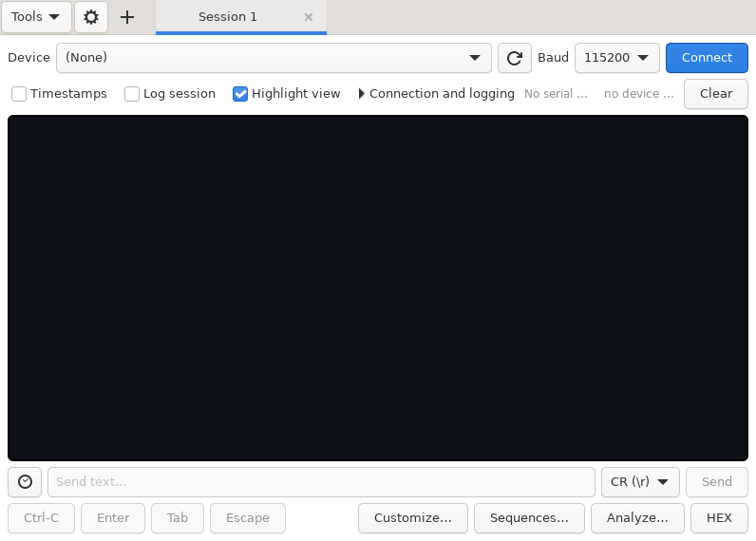Open the settings gear icon
The height and width of the screenshot is (541, 756).
(x=90, y=17)
